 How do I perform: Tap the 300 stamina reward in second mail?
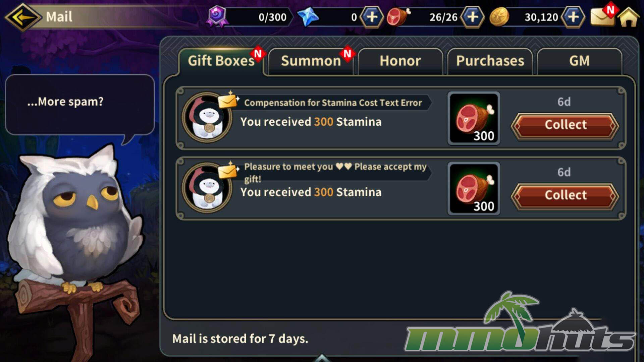point(474,188)
